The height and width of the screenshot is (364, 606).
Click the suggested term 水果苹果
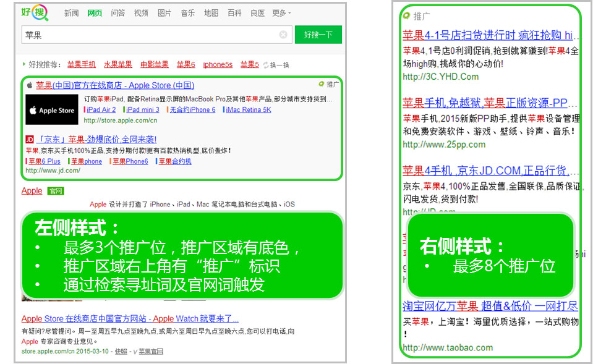118,64
